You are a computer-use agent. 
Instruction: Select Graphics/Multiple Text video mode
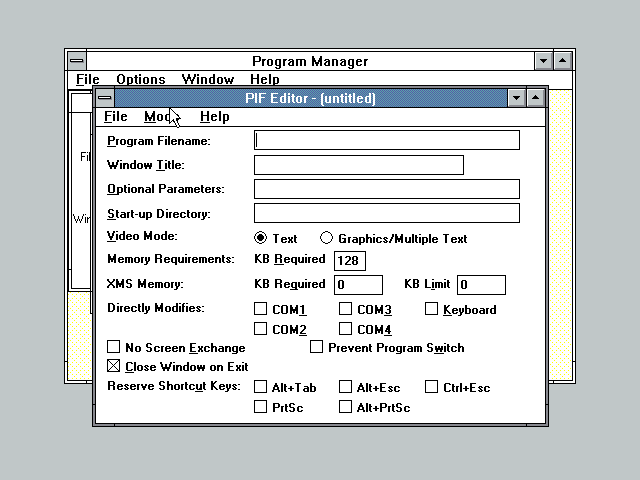click(326, 238)
